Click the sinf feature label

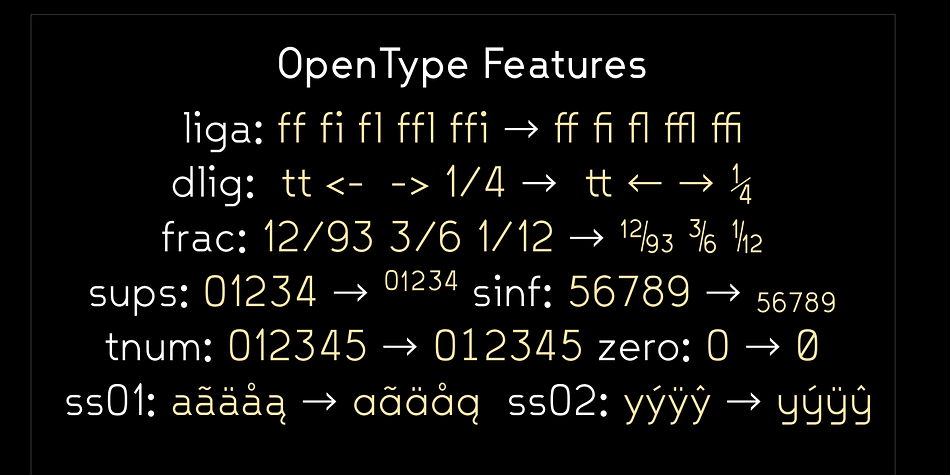512,293
